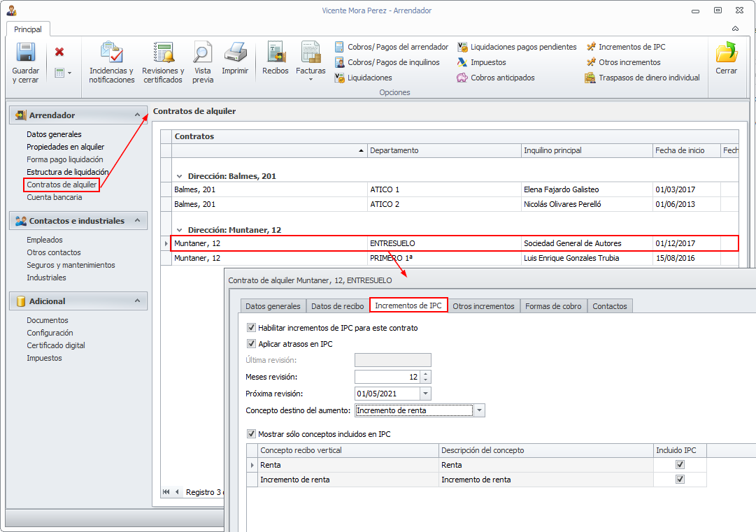The width and height of the screenshot is (756, 532).
Task: Open the Recibos ribbon icon
Action: point(275,53)
